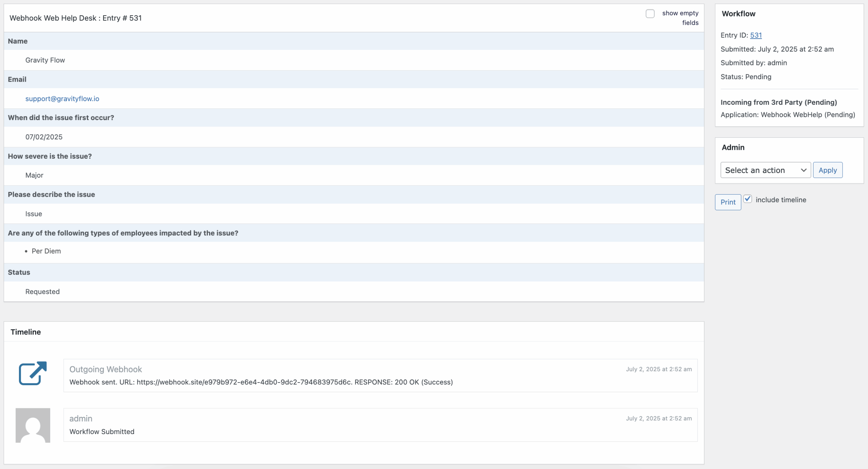Click the support@gravityflow.io email link

pos(62,99)
